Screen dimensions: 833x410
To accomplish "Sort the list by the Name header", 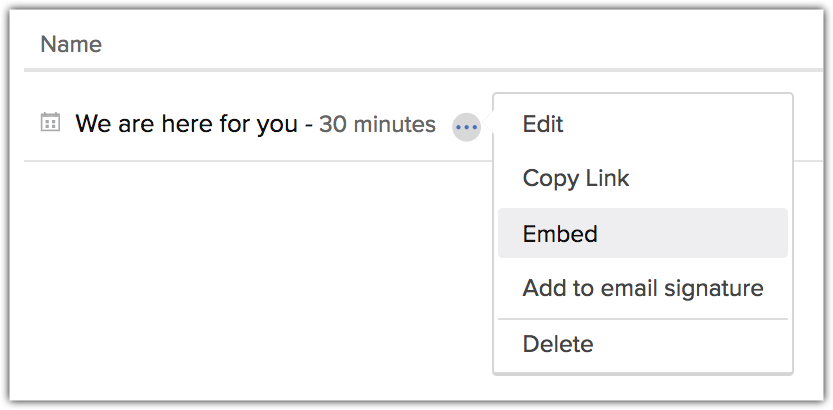I will pyautogui.click(x=71, y=44).
